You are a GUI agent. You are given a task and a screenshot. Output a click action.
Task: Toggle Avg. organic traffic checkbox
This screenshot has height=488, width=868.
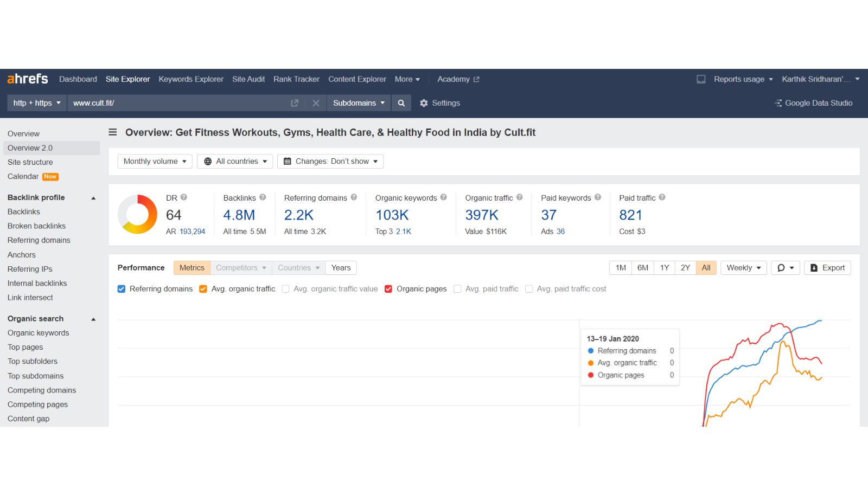coord(203,289)
